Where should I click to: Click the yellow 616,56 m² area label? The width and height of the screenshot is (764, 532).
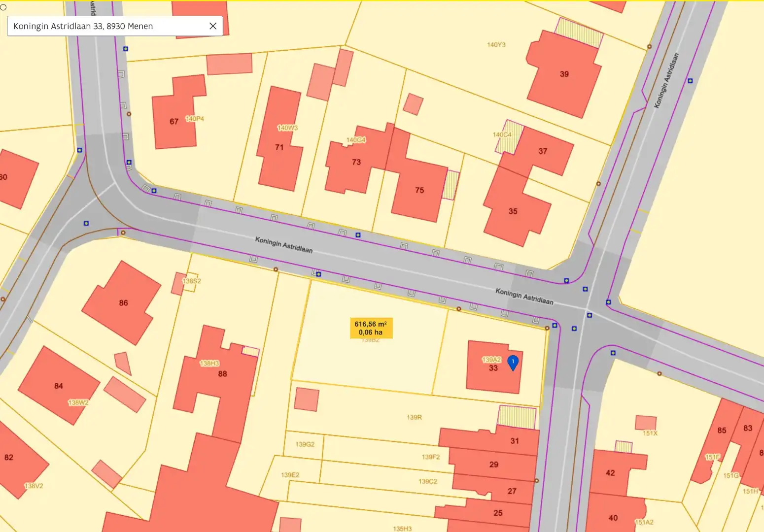[x=371, y=328]
